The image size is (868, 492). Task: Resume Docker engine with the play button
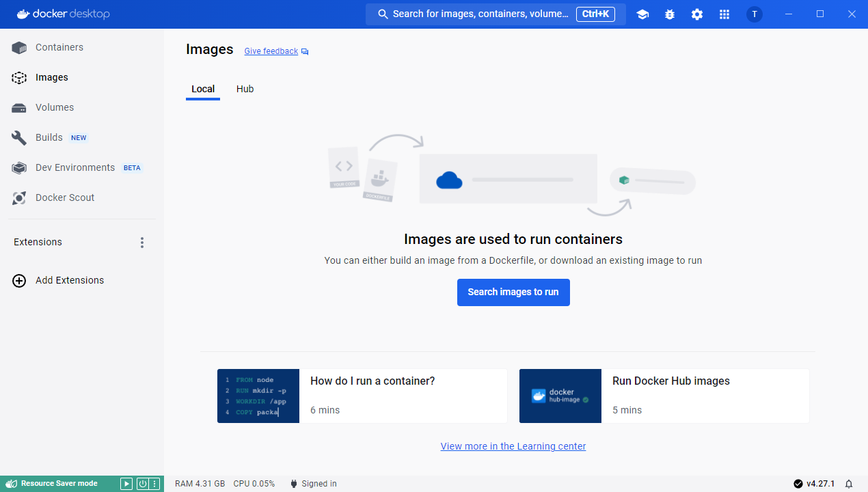[x=126, y=484]
